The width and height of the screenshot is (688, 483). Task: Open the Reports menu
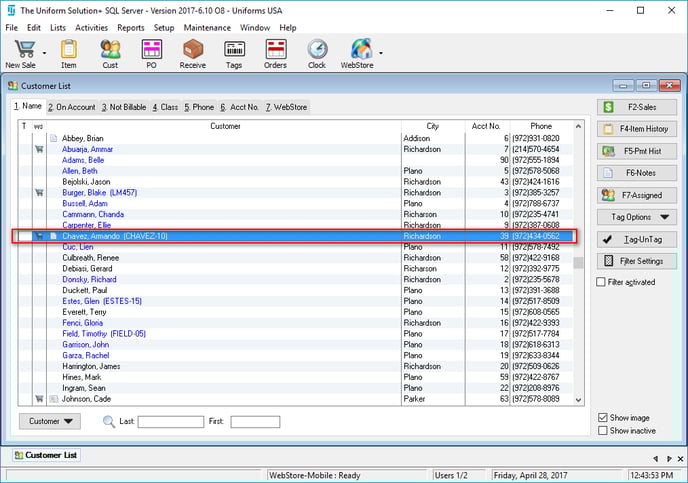pos(130,27)
